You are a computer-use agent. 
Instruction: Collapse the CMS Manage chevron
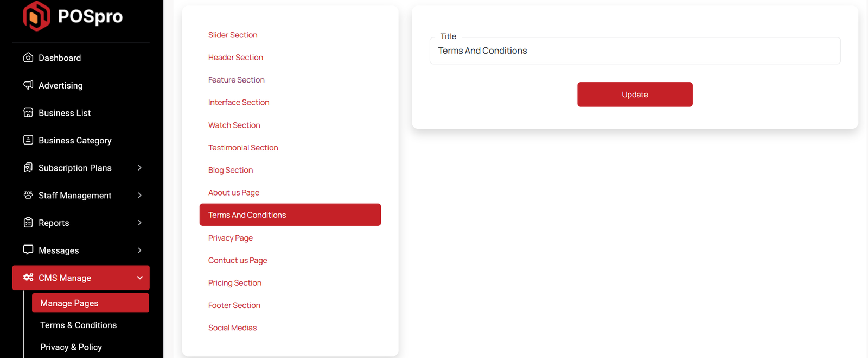139,278
